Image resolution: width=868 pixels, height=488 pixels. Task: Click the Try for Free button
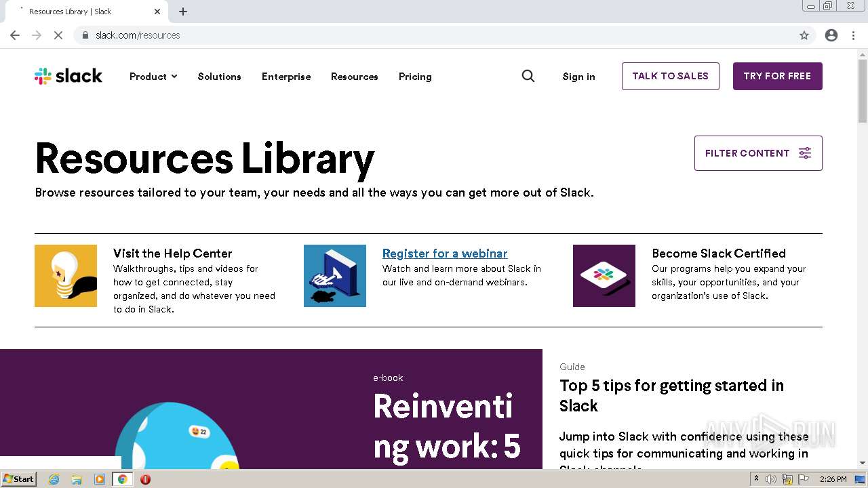777,76
